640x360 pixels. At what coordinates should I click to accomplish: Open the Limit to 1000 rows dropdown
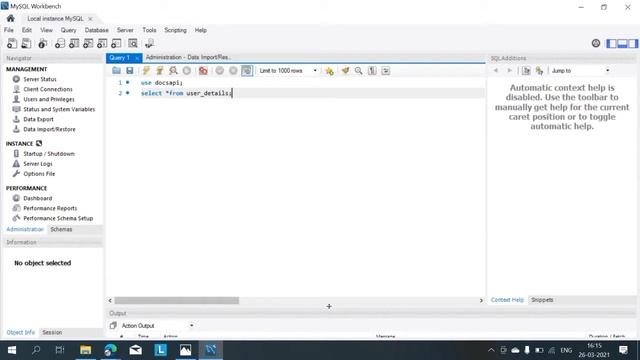pyautogui.click(x=288, y=71)
